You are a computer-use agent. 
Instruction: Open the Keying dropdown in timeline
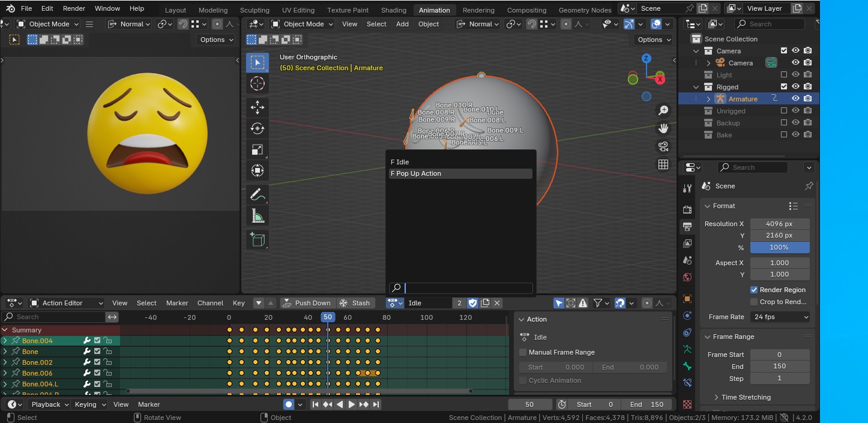(x=89, y=404)
